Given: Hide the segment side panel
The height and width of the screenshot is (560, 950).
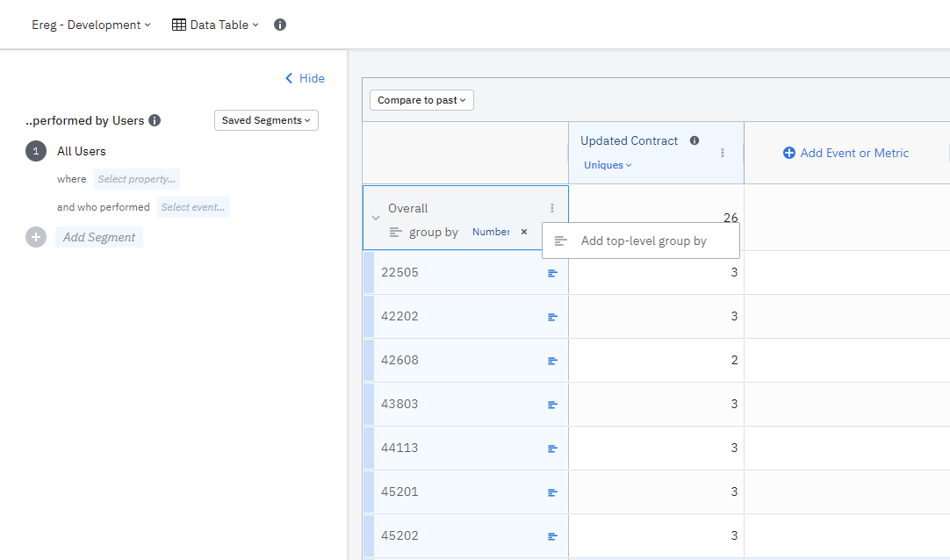Looking at the screenshot, I should pos(305,78).
